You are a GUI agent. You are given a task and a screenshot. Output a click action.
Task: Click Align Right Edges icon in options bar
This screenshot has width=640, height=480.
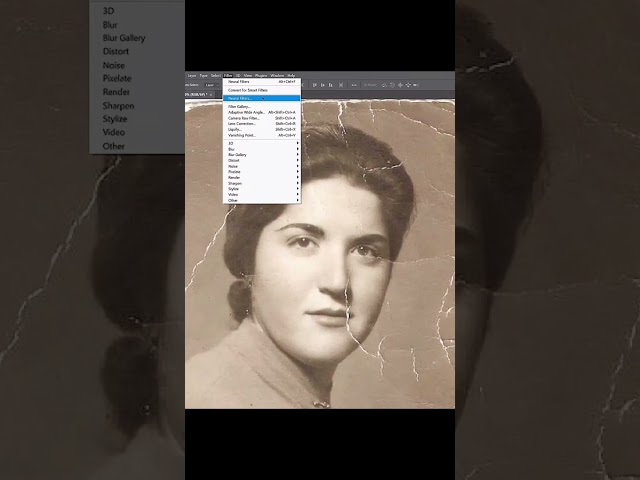click(331, 85)
